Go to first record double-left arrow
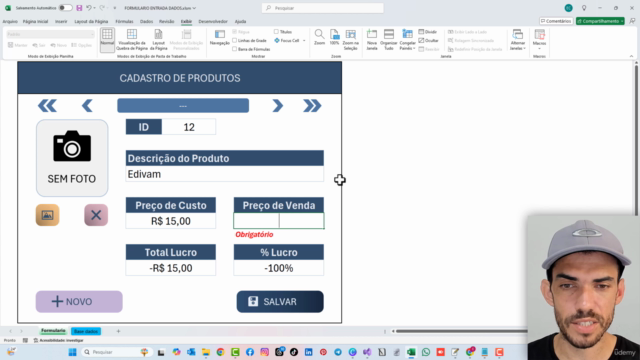This screenshot has height=360, width=640. tap(47, 106)
